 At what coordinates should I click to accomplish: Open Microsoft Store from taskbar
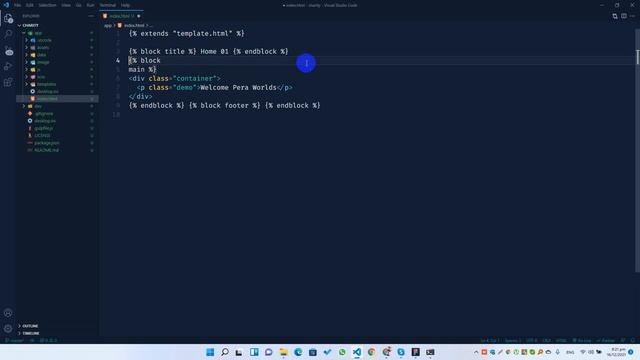coord(313,352)
